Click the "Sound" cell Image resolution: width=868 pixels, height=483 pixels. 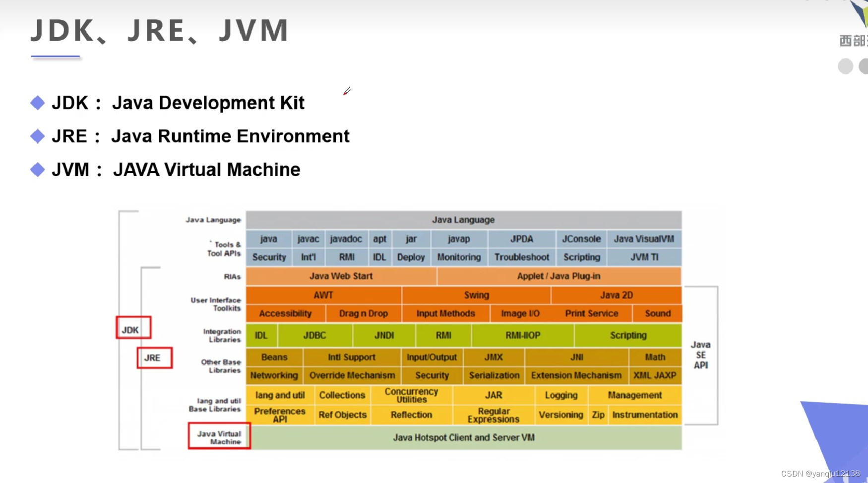point(658,313)
